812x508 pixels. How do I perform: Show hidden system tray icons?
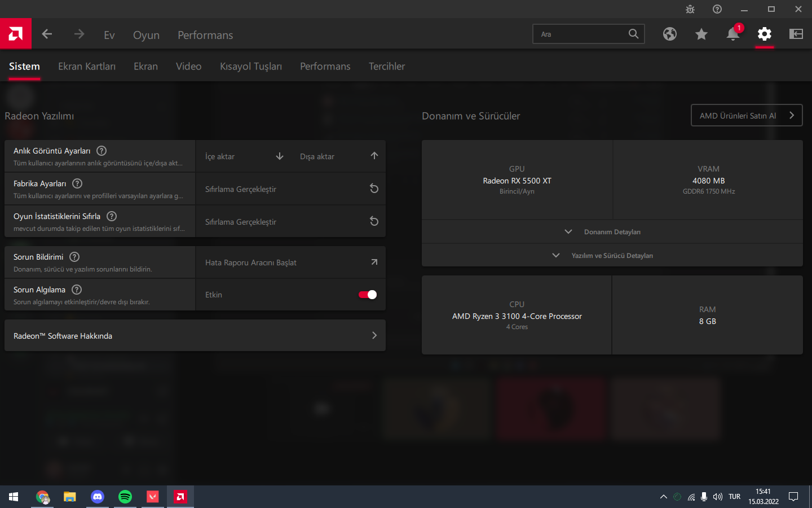[663, 497]
